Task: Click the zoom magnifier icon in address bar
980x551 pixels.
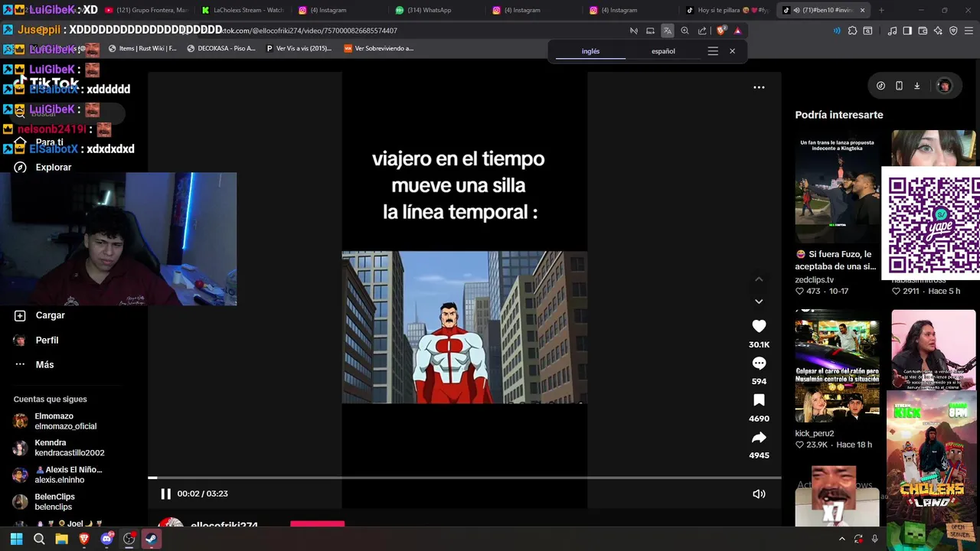Action: [685, 31]
